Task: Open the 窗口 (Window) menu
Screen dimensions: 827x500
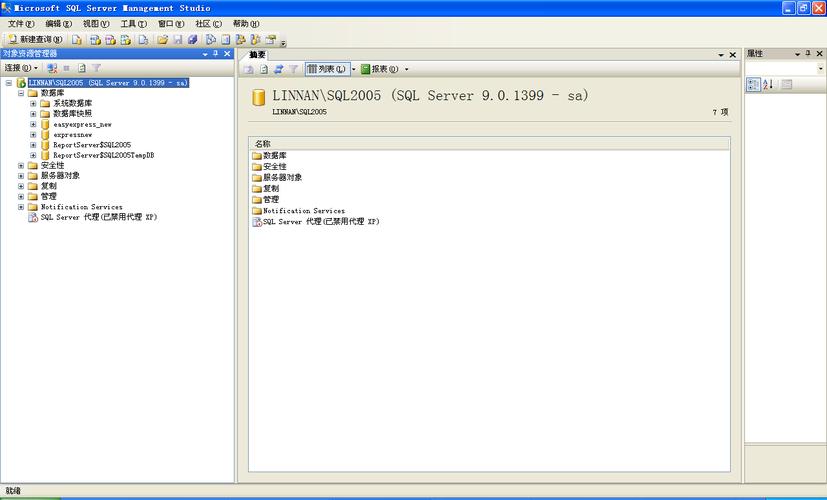Action: [x=171, y=24]
